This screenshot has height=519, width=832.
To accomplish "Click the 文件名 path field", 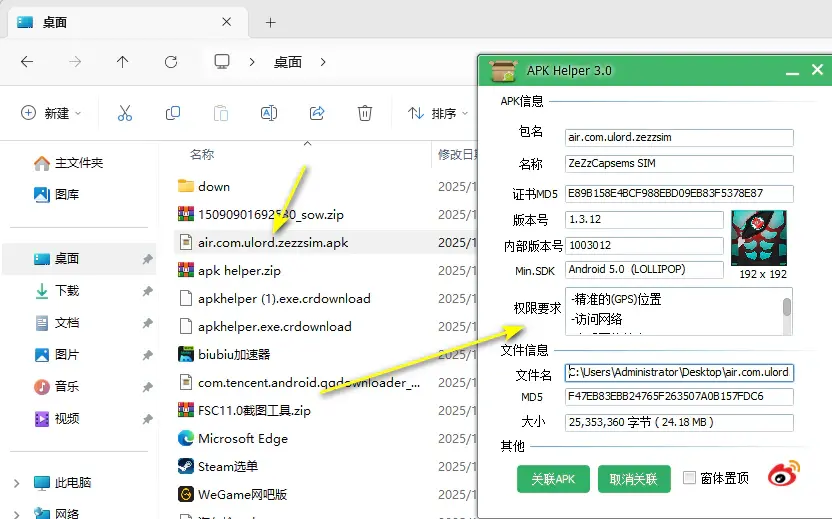I will pos(679,373).
